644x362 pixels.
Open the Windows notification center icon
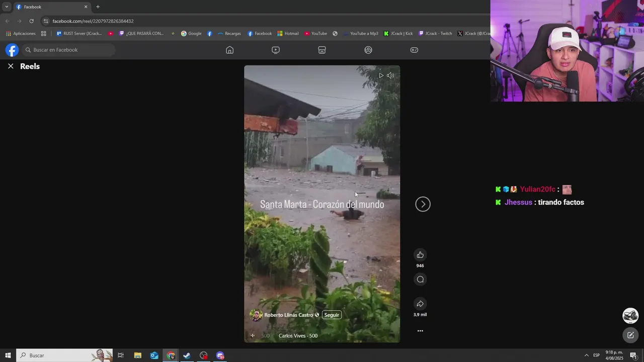[x=633, y=355]
